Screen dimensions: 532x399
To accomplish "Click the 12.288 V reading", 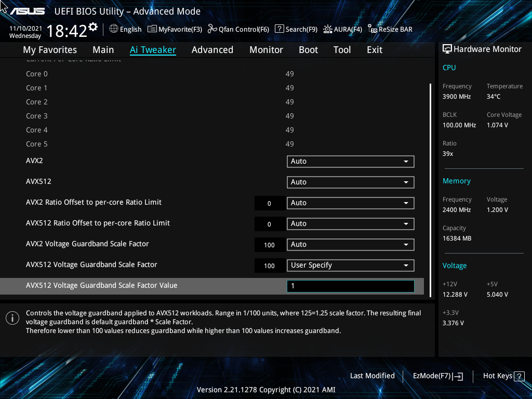I will coord(455,295).
